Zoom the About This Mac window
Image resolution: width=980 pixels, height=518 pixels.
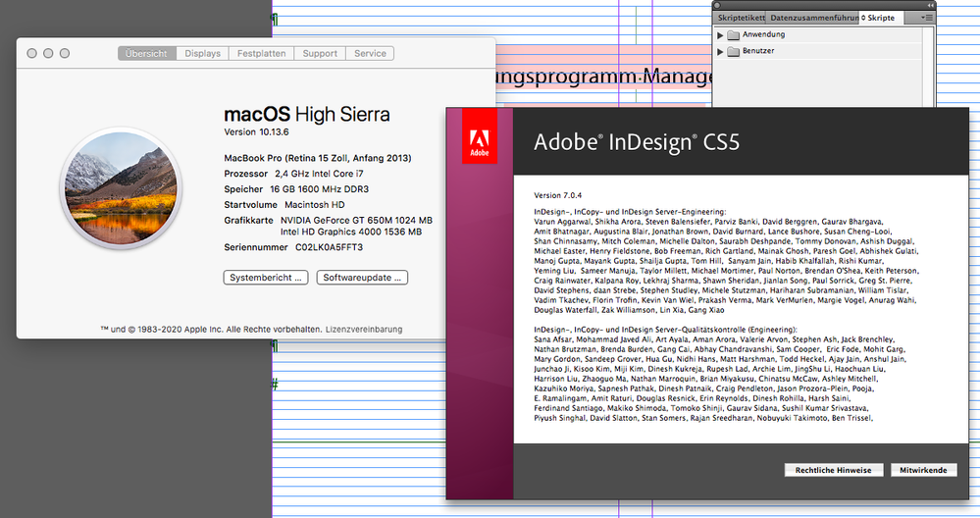[x=65, y=54]
